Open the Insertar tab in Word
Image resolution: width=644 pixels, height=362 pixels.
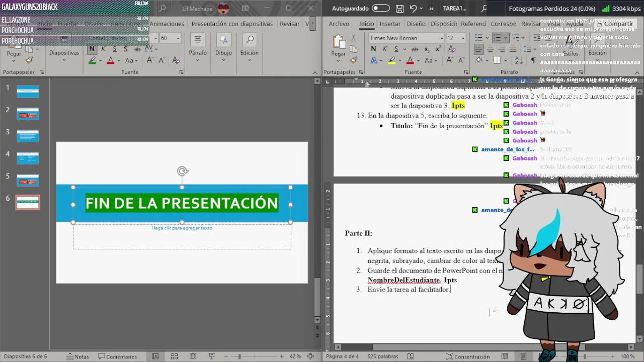click(x=390, y=24)
